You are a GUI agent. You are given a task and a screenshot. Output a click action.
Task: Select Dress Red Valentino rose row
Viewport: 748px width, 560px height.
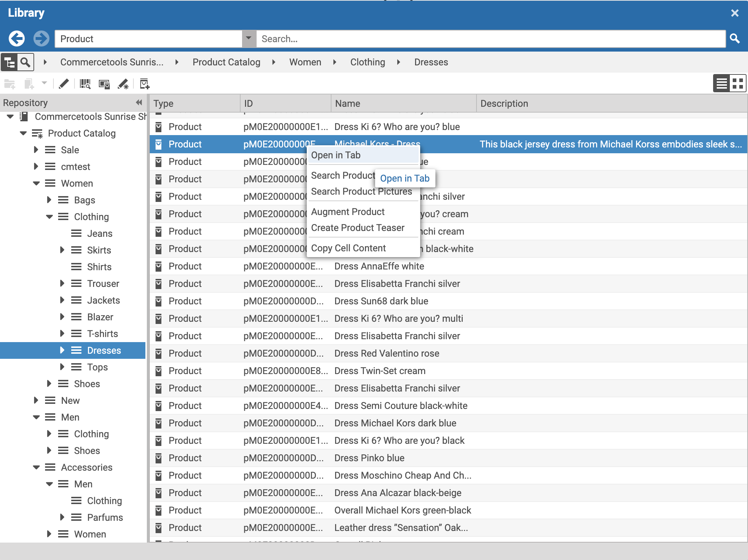[x=387, y=353]
